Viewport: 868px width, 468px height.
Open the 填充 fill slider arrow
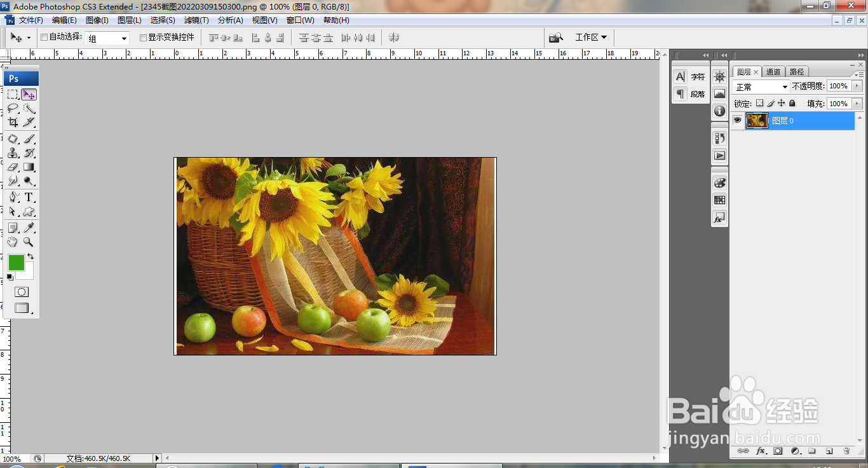tap(857, 104)
